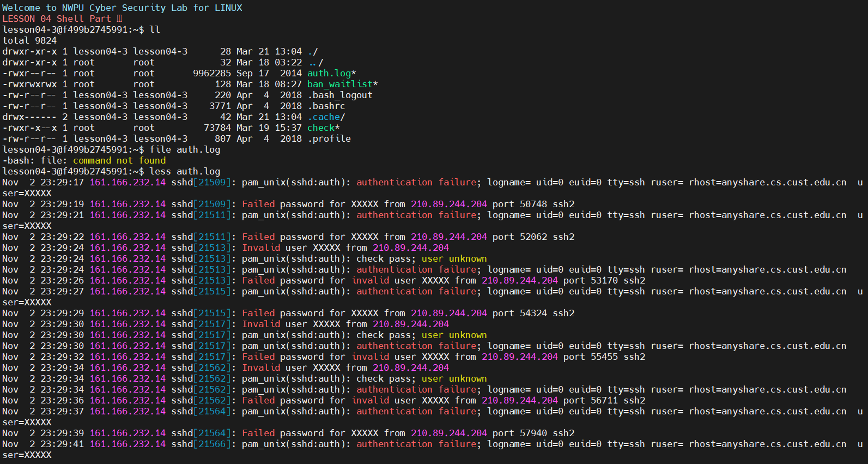Viewport: 868px width, 464px height.
Task: Click the port number '52062'
Action: coord(533,237)
